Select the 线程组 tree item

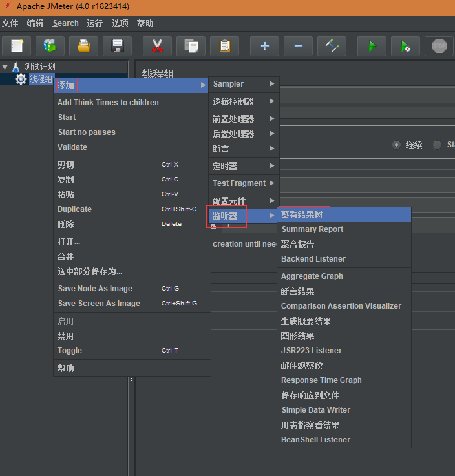coord(41,79)
